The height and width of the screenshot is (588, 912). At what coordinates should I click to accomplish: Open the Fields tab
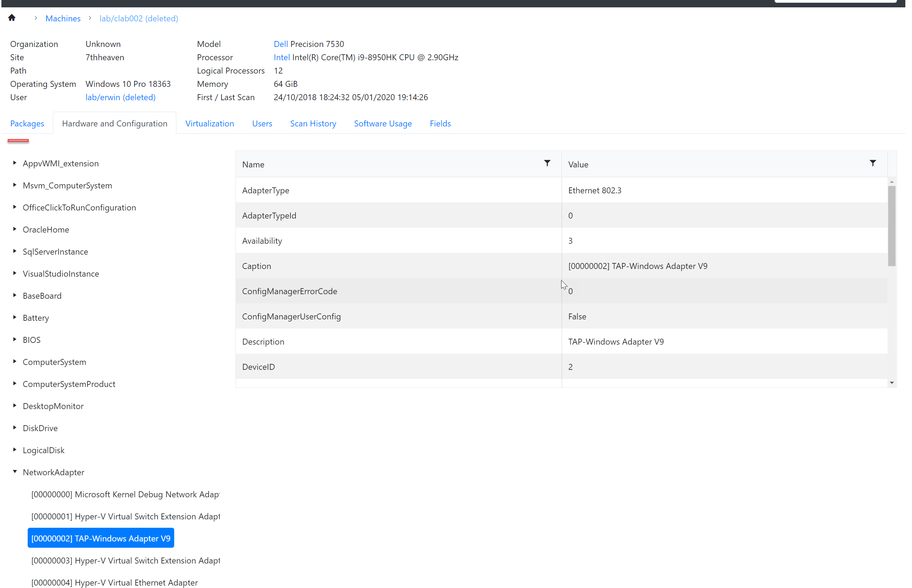click(440, 123)
